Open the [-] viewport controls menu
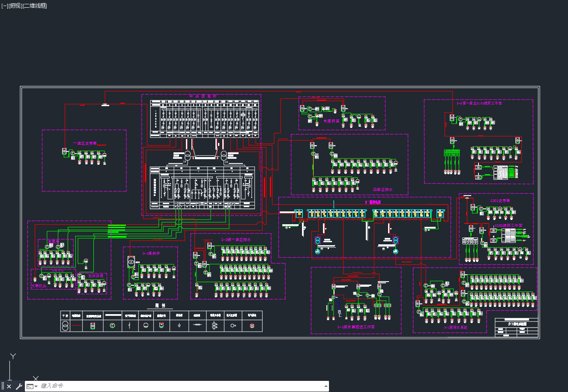Image resolution: width=568 pixels, height=392 pixels. point(5,6)
